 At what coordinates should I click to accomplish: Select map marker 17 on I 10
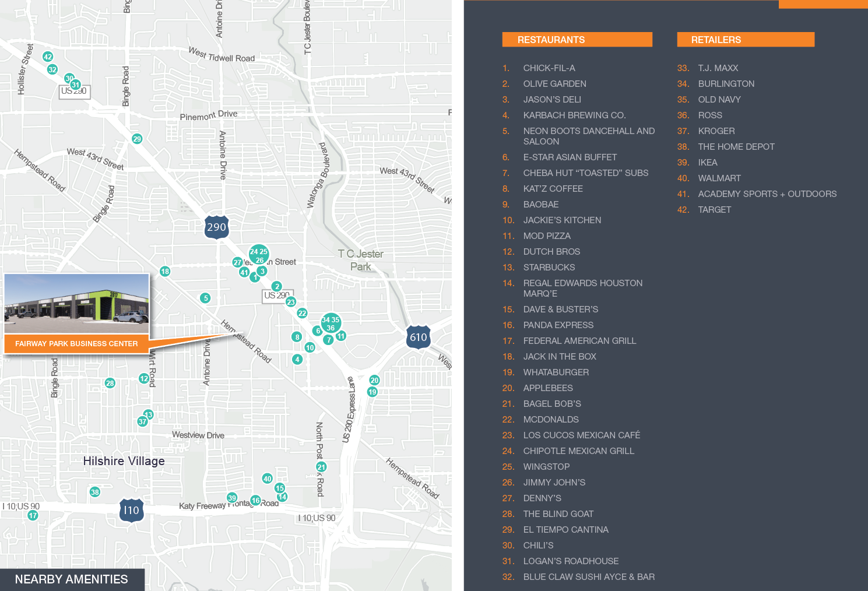pos(33,515)
